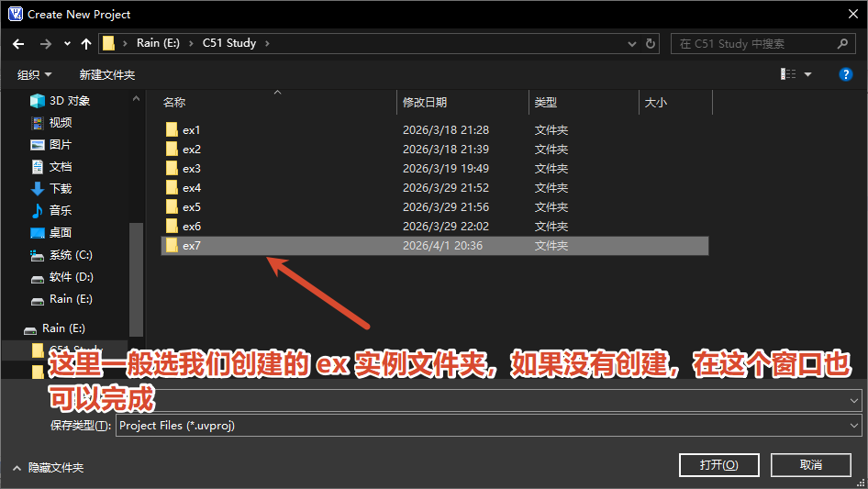
Task: Select 软件 (D:) drive in sidebar
Action: (61, 277)
